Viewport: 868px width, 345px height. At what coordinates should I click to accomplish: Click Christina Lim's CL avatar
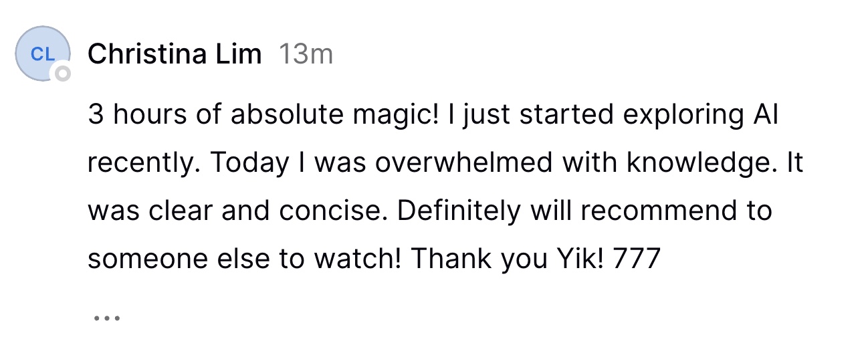coord(42,55)
